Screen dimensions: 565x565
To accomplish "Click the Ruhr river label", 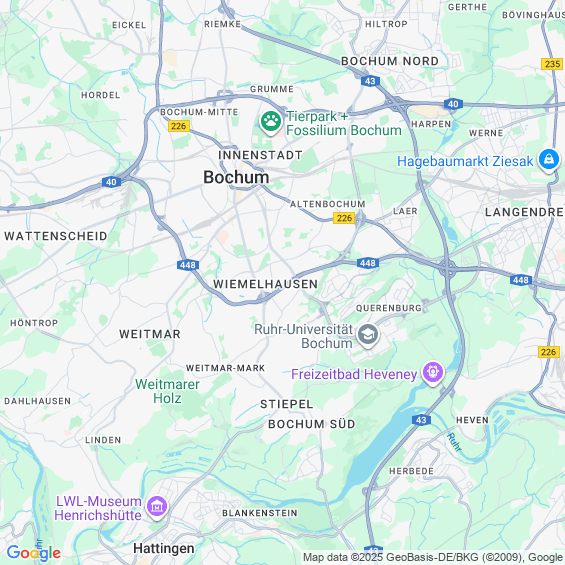I will pos(454,442).
